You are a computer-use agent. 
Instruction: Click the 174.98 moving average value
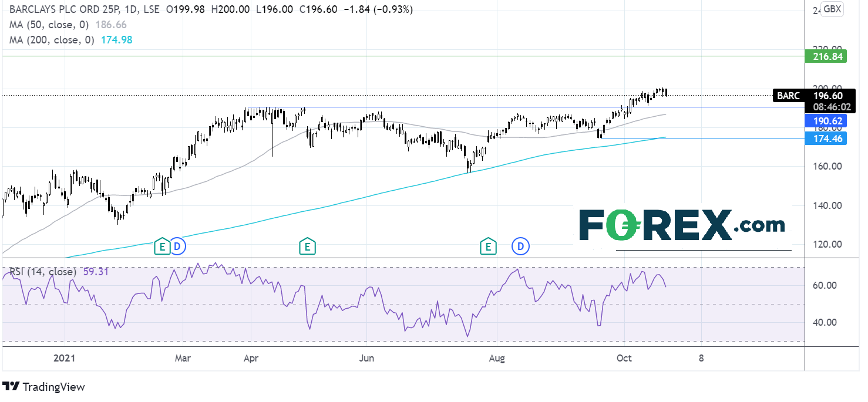click(116, 40)
